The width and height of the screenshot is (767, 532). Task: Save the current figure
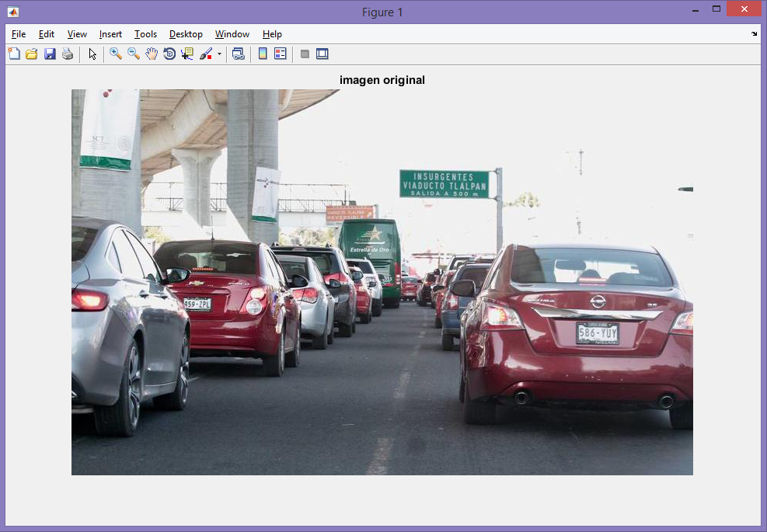pos(50,54)
